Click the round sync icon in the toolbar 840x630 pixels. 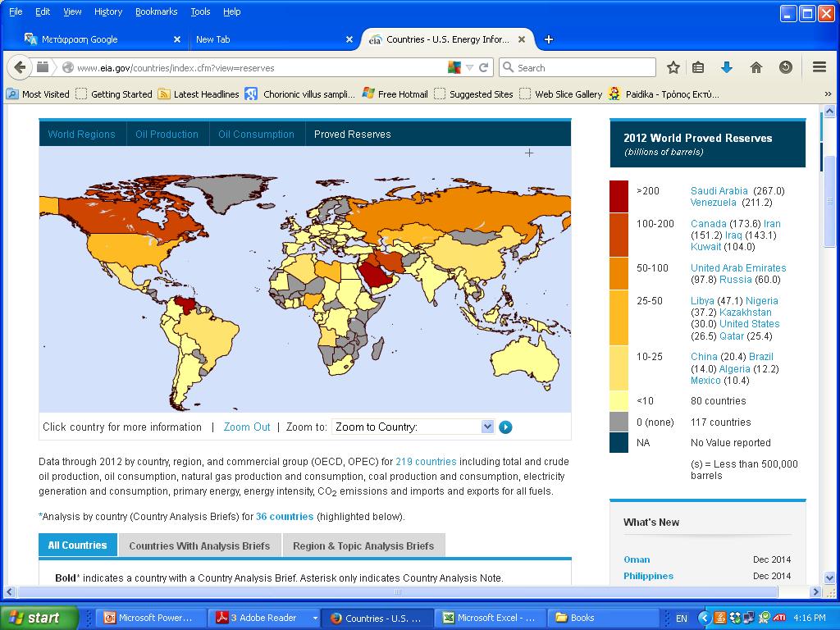[x=785, y=67]
